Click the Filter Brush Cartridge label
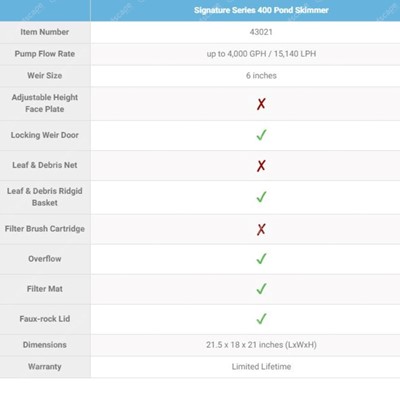Image resolution: width=400 pixels, height=400 pixels. 45,229
